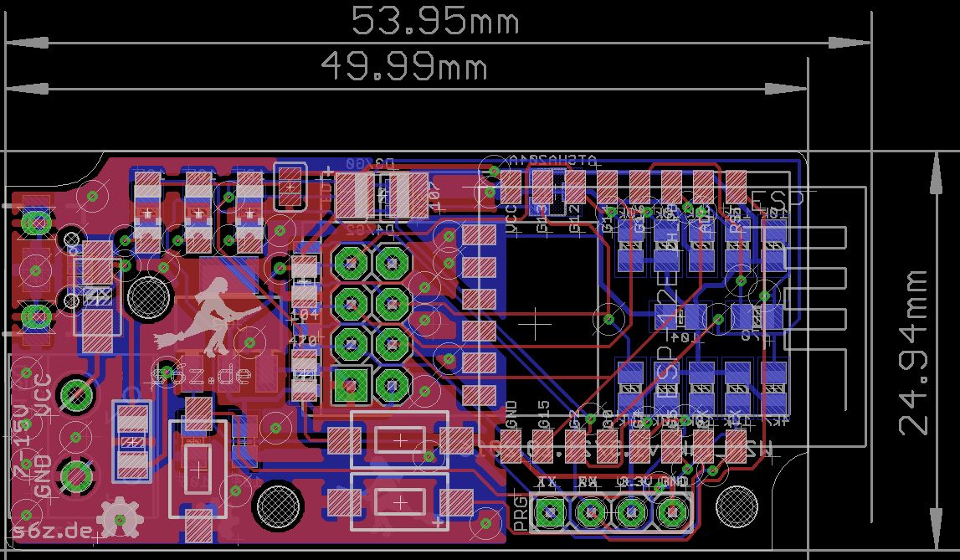Screen dimensions: 960x560
Task: Click the bottom-center mounting hole
Action: click(x=277, y=505)
